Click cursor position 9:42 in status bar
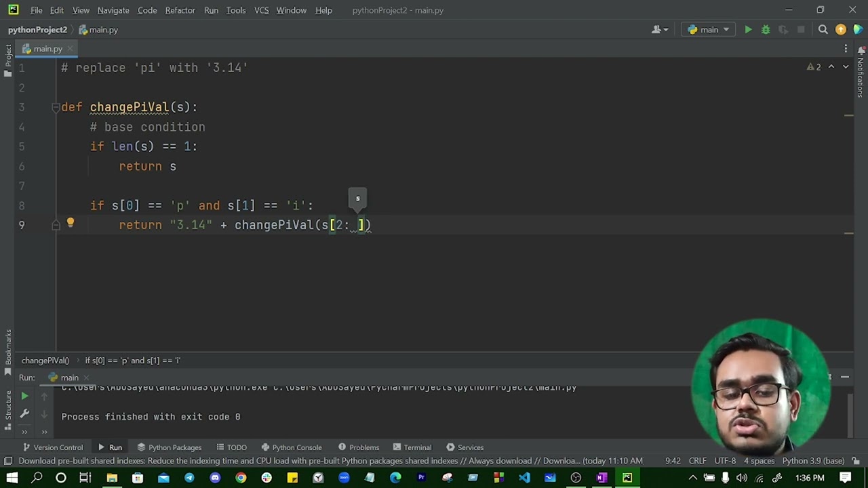Viewport: 868px width, 488px height. tap(673, 461)
